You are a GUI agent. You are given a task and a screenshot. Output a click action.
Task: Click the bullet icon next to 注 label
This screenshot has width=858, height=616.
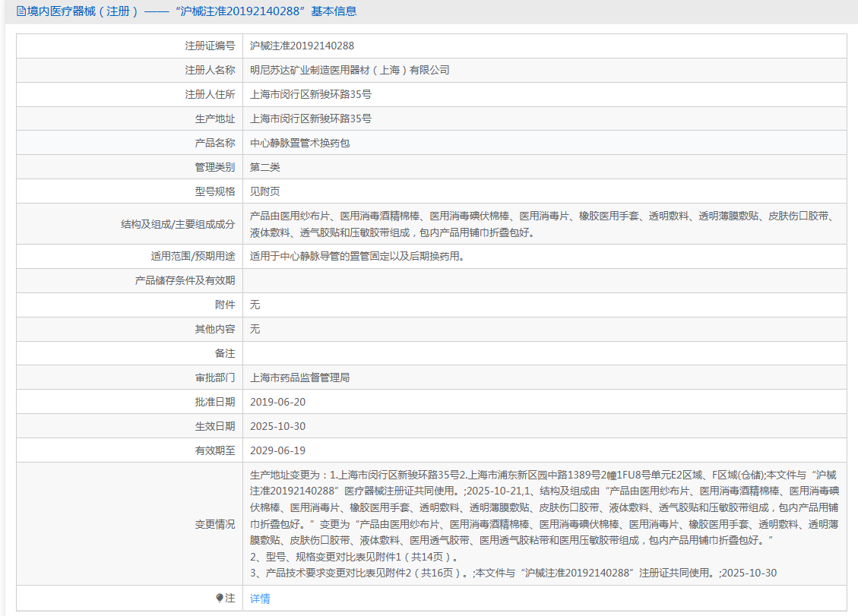[220, 598]
